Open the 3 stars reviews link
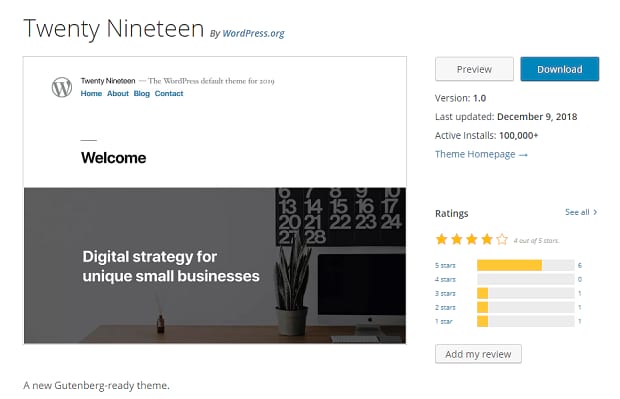Screen dimensions: 620x399 pyautogui.click(x=445, y=293)
